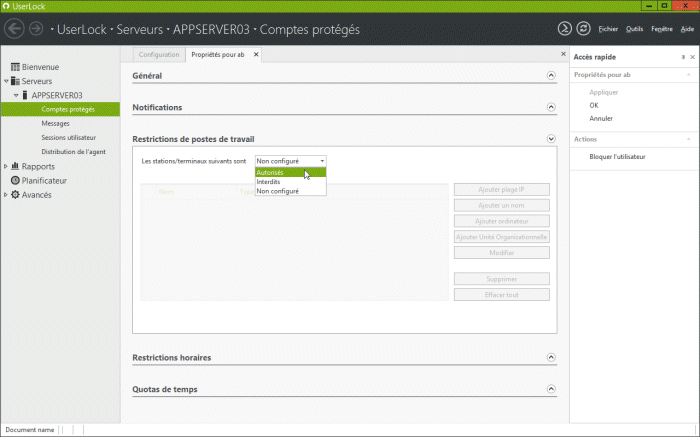Viewport: 700px width, 437px height.
Task: Click the Type column header
Action: (246, 191)
